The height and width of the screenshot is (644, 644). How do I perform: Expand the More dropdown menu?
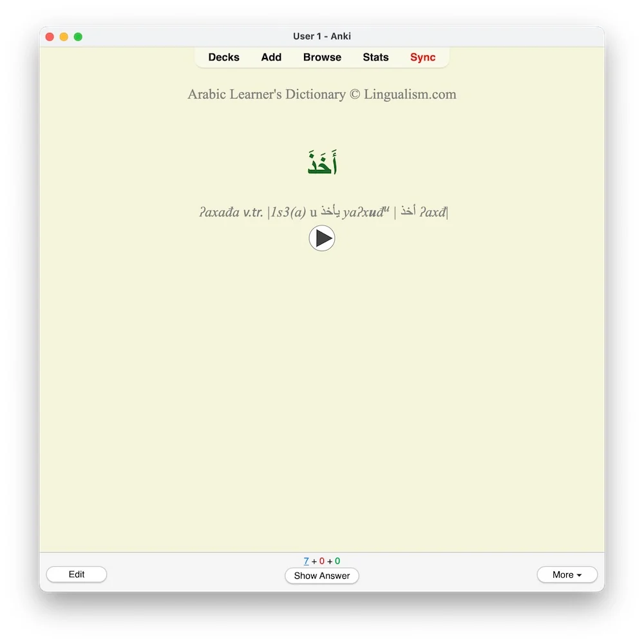click(x=567, y=574)
